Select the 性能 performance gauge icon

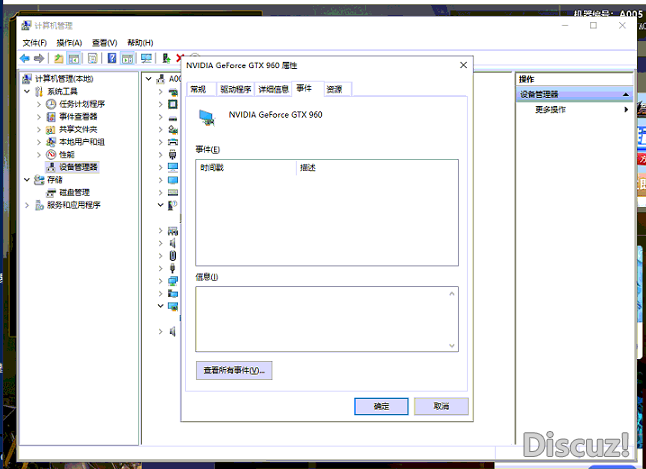click(x=51, y=155)
